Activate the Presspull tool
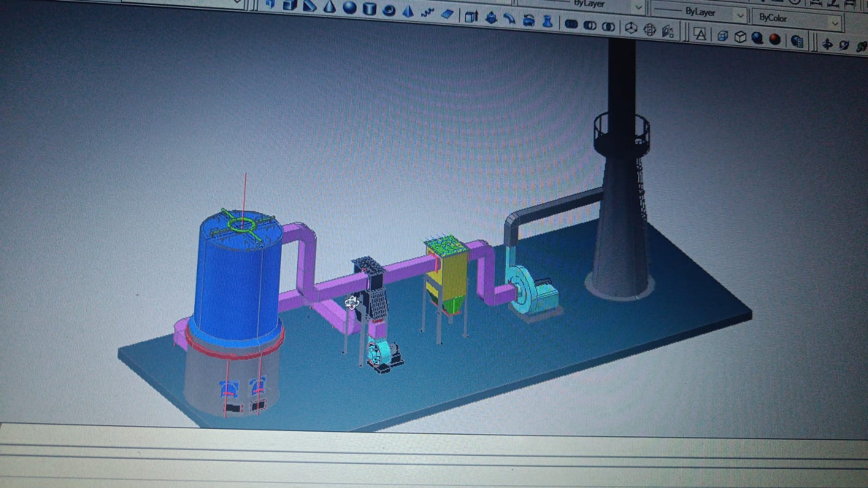Viewport: 868px width, 488px height. [x=491, y=18]
